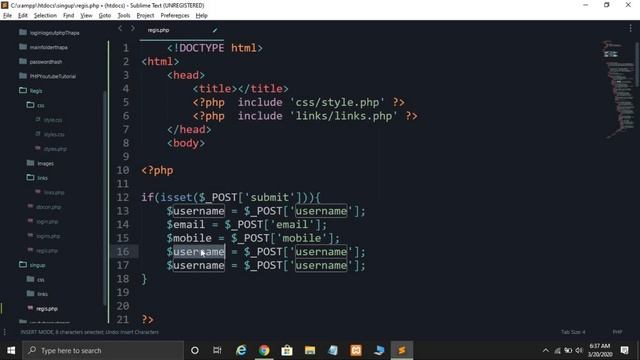Open dbcon.php in the sidebar

click(44, 207)
